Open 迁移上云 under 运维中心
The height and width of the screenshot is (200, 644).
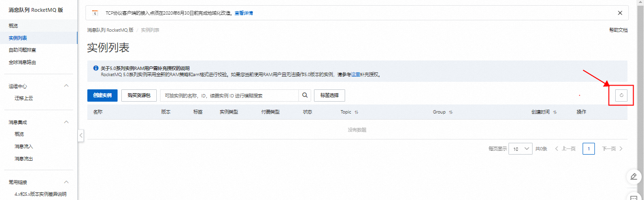click(x=24, y=98)
